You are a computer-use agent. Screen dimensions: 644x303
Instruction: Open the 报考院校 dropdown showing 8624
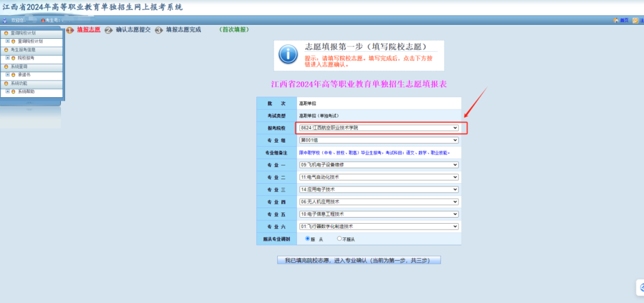click(x=379, y=128)
